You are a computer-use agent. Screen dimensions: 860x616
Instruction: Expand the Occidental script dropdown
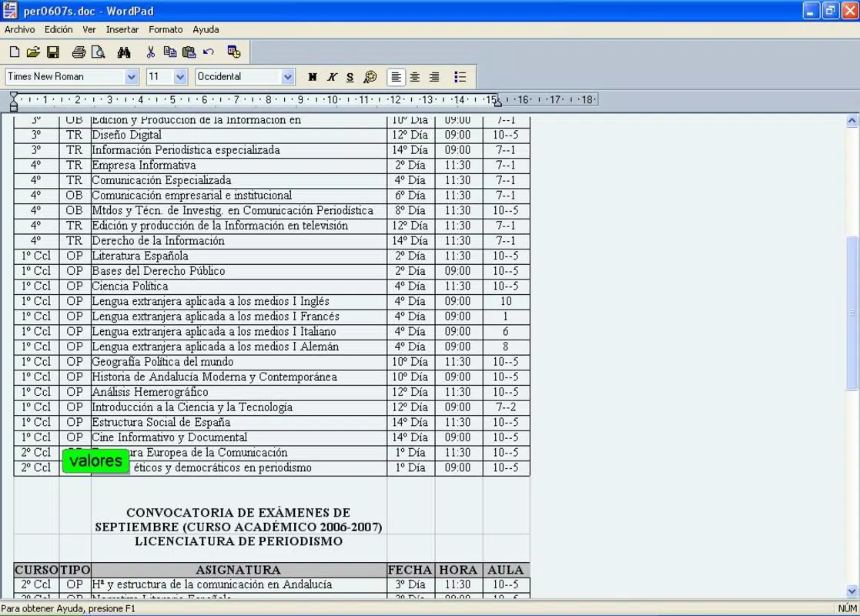point(287,77)
